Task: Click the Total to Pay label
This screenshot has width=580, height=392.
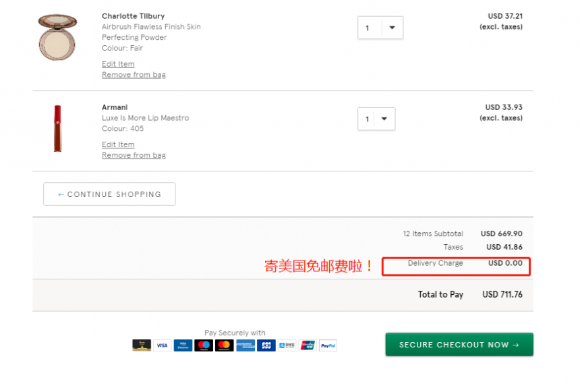Action: pos(440,294)
